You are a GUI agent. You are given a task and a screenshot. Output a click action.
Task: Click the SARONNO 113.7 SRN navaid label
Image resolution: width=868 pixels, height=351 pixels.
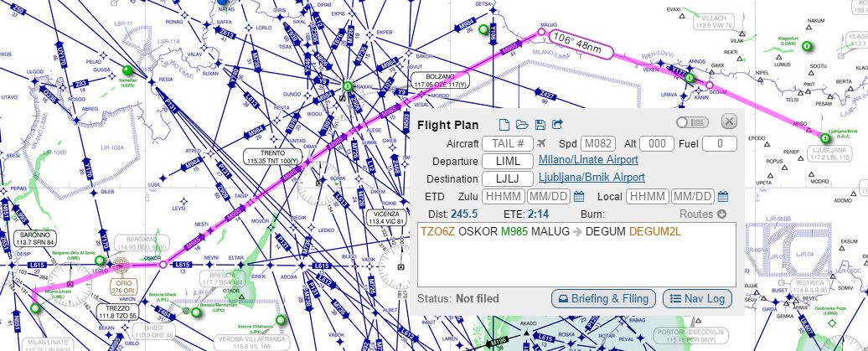pos(35,239)
